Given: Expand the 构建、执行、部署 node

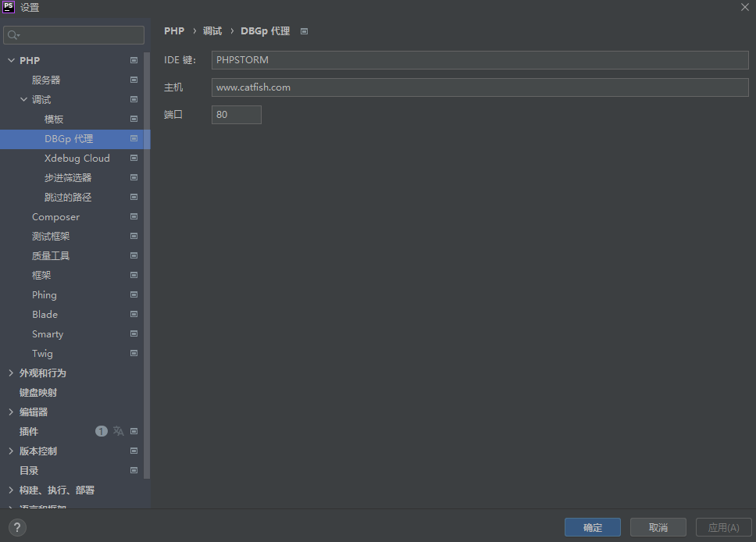Looking at the screenshot, I should coord(11,490).
